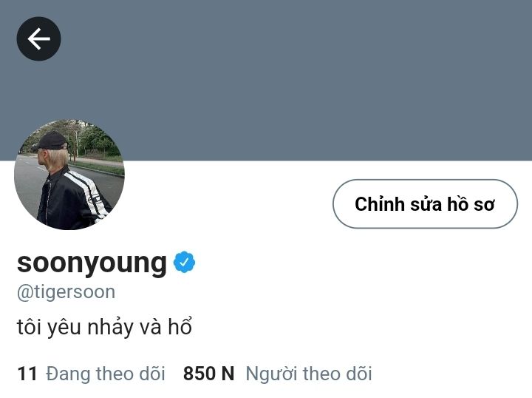Click the gray header banner
Image resolution: width=532 pixels, height=398 pixels.
(266, 80)
